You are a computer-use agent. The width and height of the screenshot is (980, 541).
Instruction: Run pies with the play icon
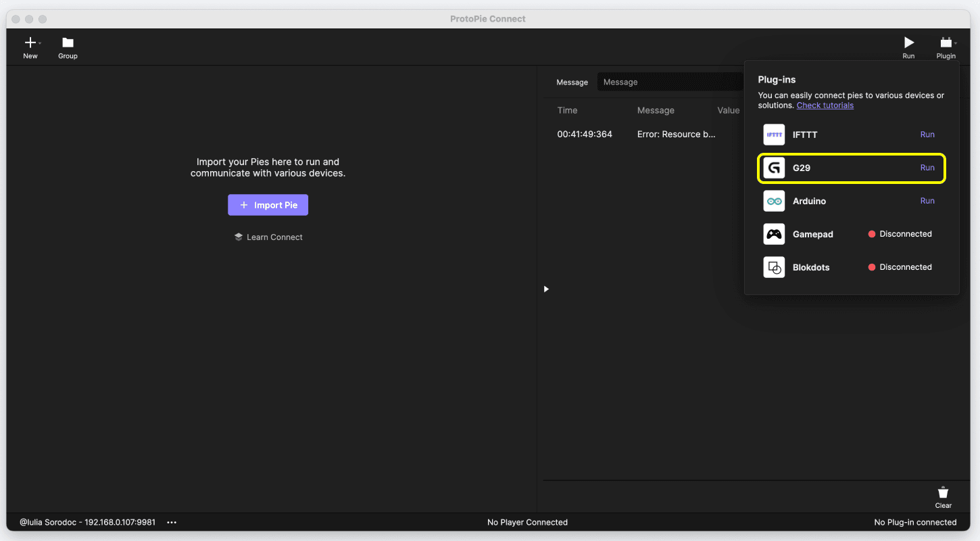click(x=909, y=43)
